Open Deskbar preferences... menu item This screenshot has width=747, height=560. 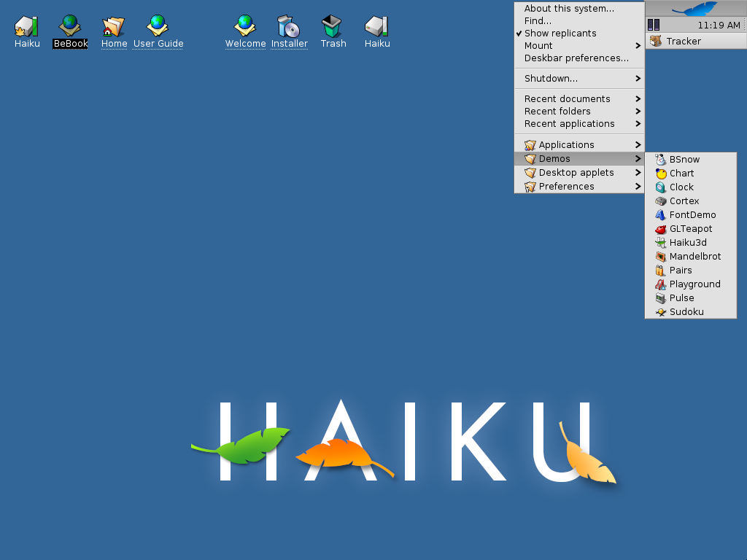click(579, 58)
